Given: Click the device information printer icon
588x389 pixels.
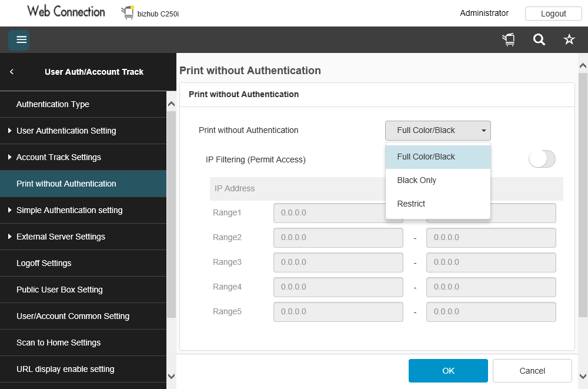Looking at the screenshot, I should point(509,40).
